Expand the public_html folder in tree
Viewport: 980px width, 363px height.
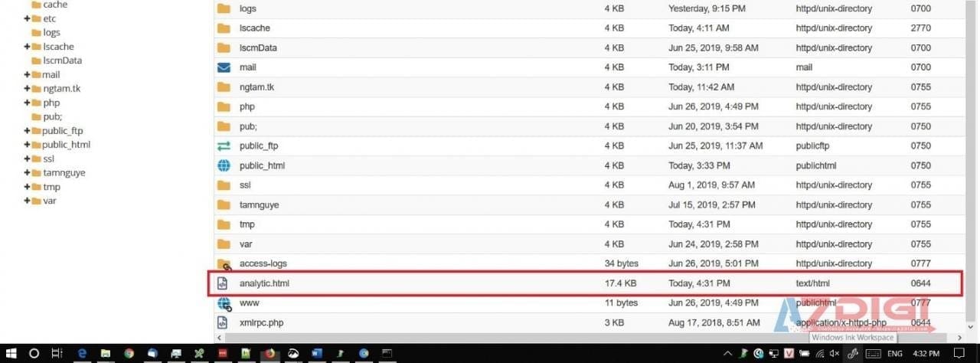(28, 145)
